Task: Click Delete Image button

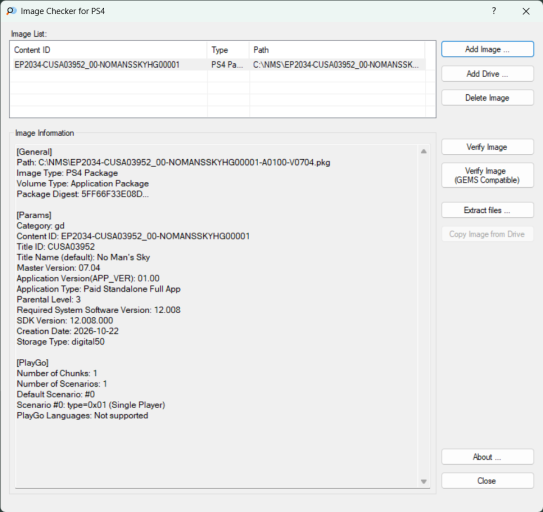Action: point(487,98)
